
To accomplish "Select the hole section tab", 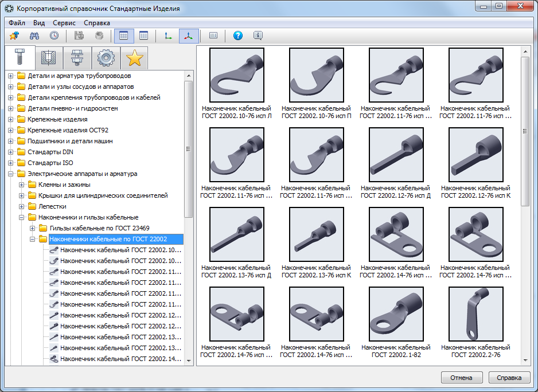I will (x=49, y=58).
